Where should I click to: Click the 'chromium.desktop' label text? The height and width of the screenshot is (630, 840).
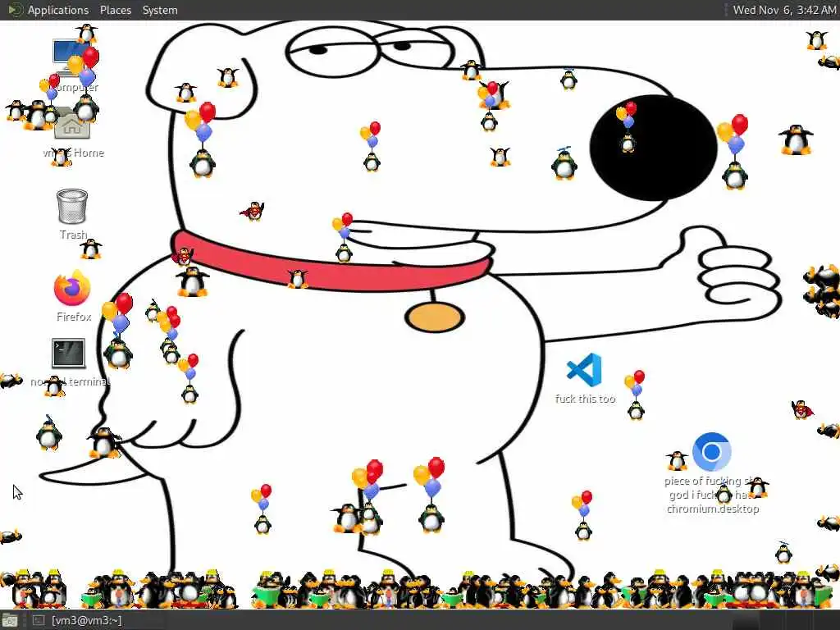coord(713,509)
